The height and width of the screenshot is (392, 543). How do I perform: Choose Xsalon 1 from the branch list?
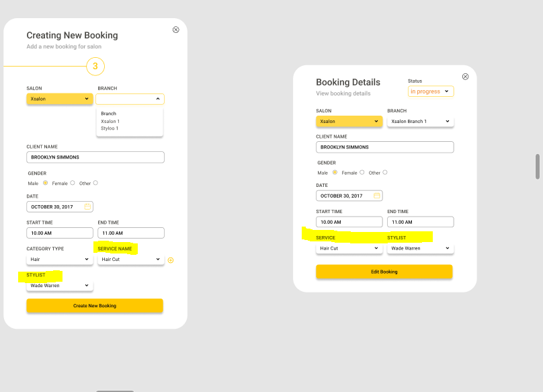tap(110, 121)
